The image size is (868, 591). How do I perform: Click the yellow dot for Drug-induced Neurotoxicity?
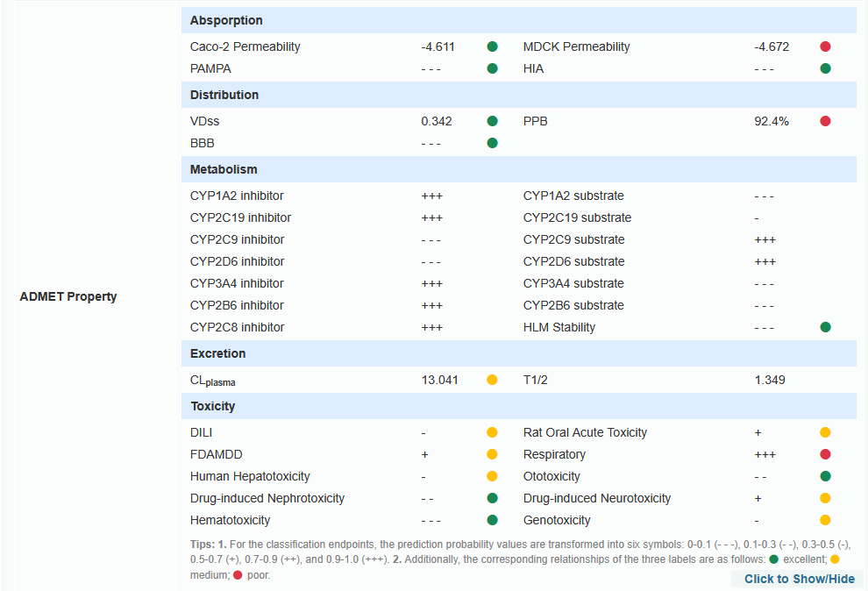click(x=825, y=498)
